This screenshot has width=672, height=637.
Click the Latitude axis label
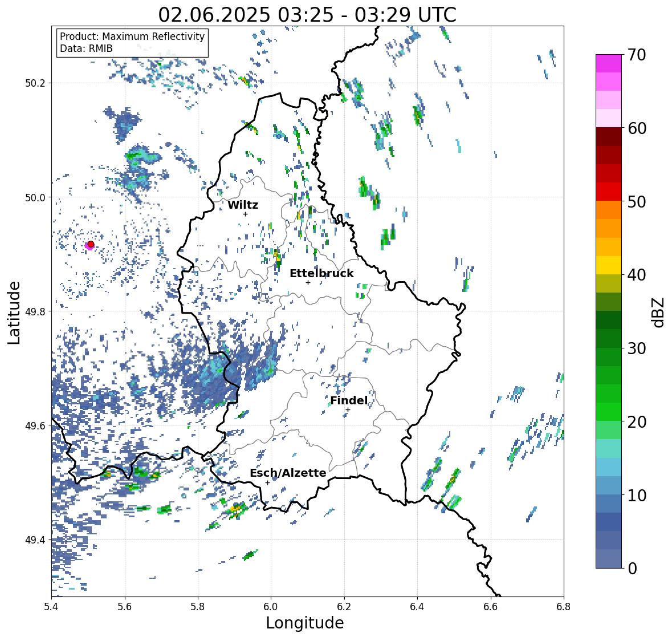[14, 313]
